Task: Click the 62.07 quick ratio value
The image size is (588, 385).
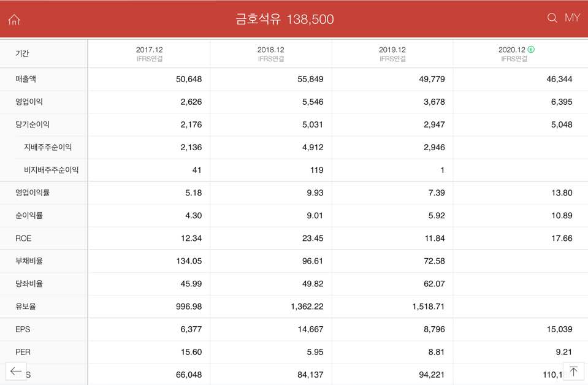Action: coord(434,284)
